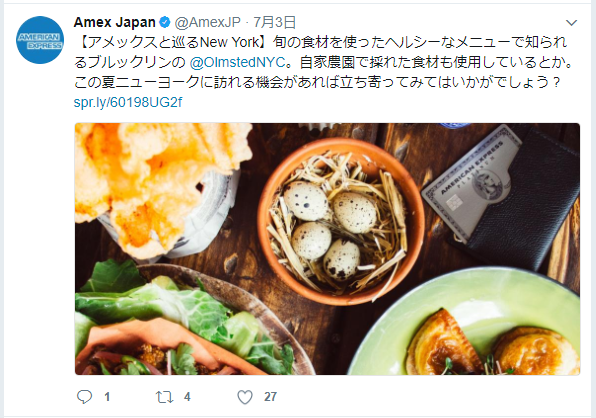Click the Platinum card in the photo

pos(471,184)
